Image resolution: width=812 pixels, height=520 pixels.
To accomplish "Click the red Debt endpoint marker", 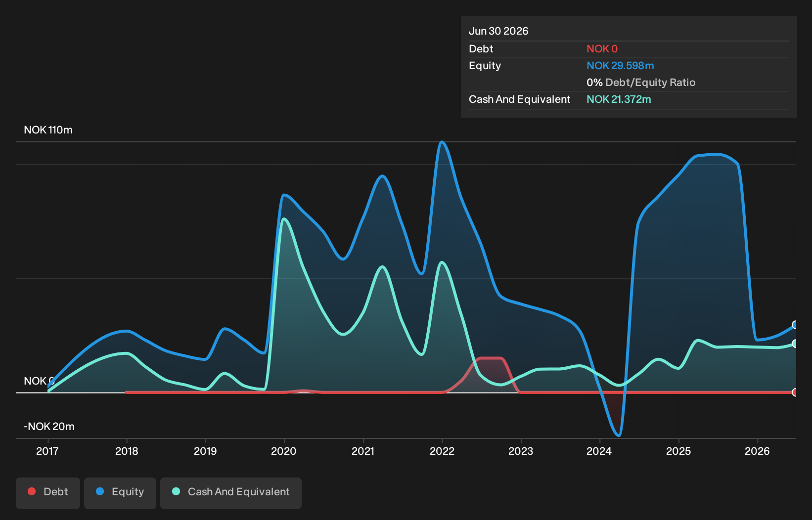I will (795, 392).
